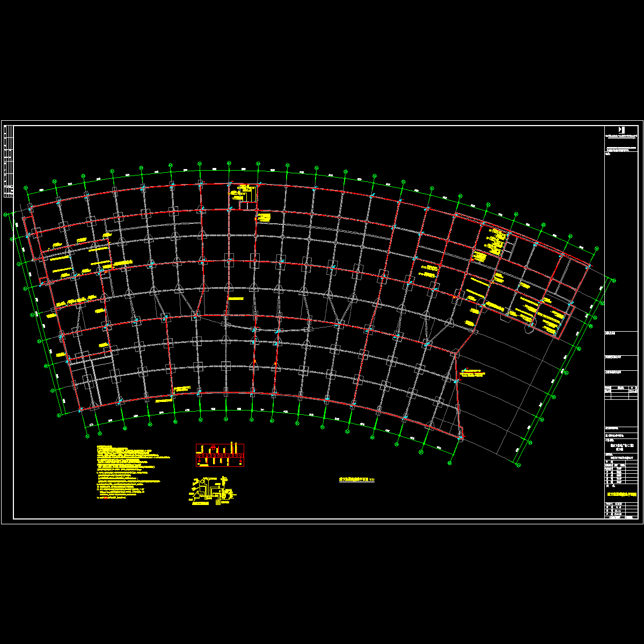This screenshot has height=644, width=644.
Task: Click the yellow drawing title in the title block
Action: [621, 494]
